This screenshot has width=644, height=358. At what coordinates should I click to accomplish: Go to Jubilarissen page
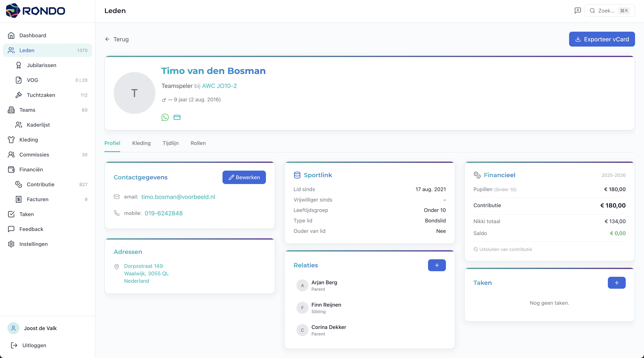point(42,65)
